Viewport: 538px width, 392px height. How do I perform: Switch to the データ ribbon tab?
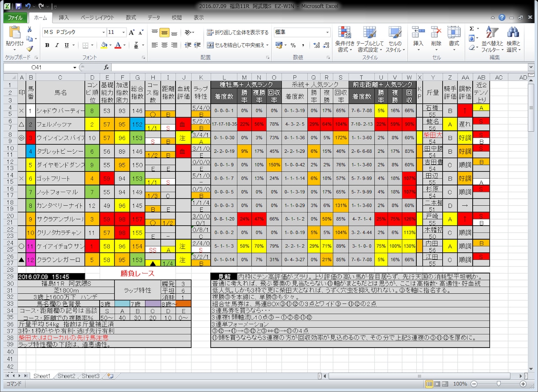pyautogui.click(x=154, y=18)
